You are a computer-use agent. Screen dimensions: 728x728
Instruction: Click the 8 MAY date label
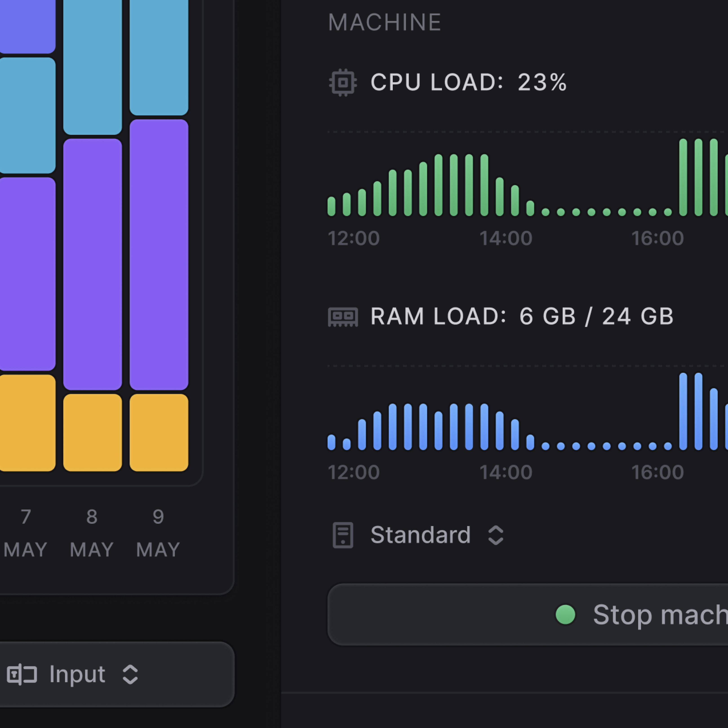click(x=92, y=533)
